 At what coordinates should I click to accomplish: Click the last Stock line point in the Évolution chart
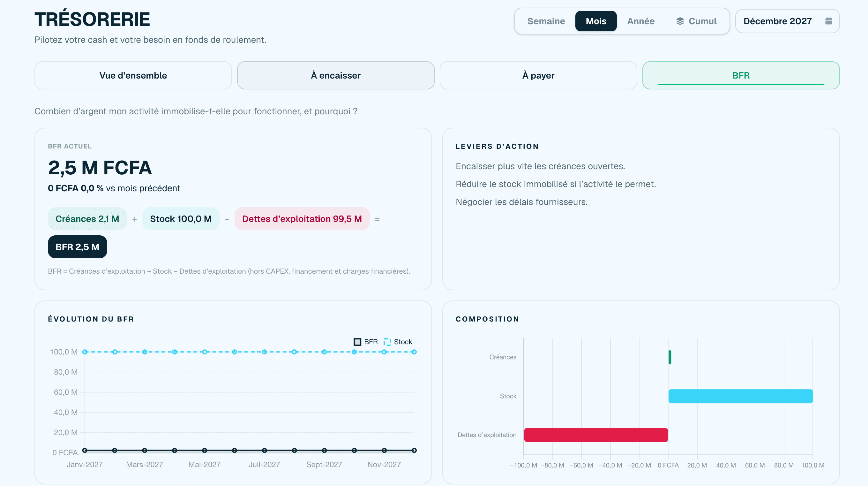[414, 352]
